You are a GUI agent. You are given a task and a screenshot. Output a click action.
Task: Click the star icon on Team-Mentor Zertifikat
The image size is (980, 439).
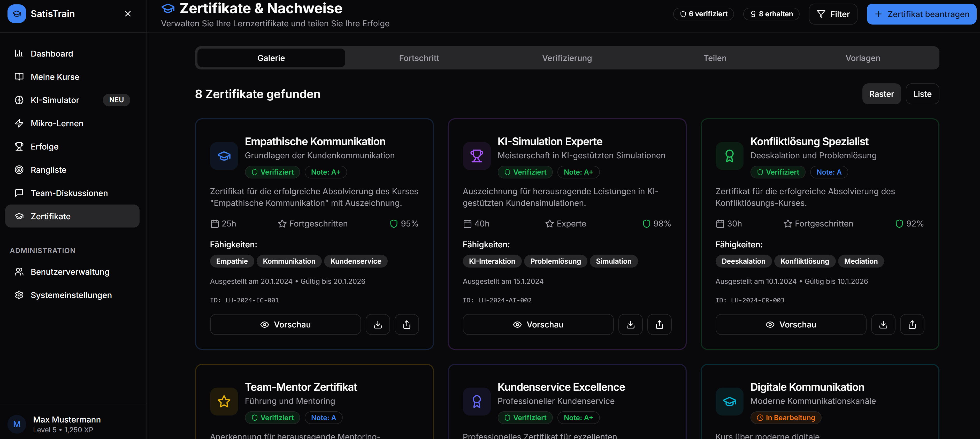click(224, 401)
